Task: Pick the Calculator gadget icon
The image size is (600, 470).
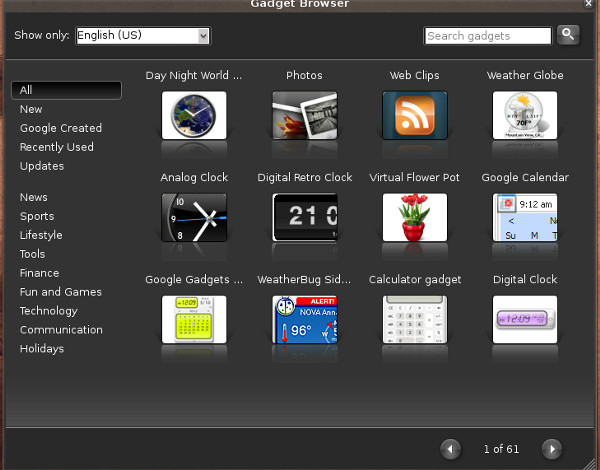Action: point(415,319)
